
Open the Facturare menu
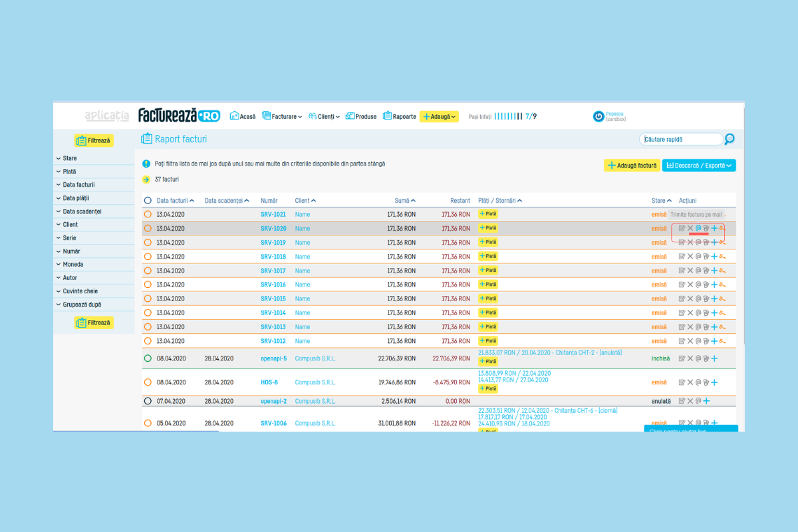tap(282, 116)
